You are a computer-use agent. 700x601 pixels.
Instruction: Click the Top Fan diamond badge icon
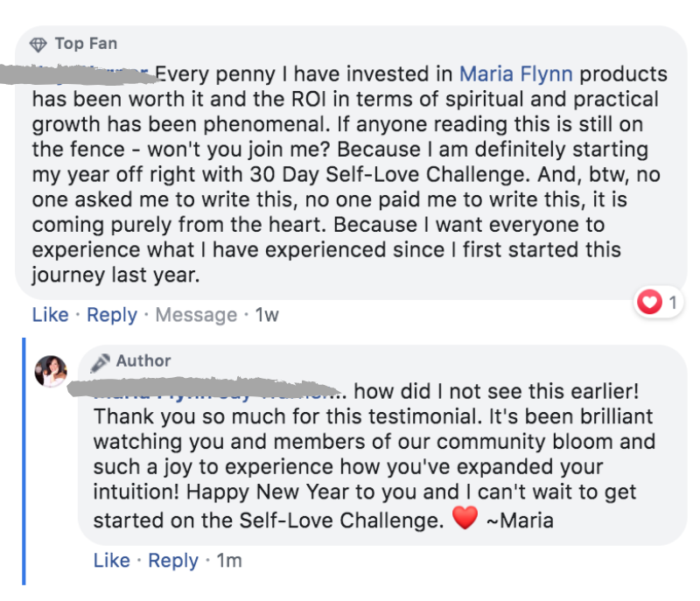click(x=38, y=45)
